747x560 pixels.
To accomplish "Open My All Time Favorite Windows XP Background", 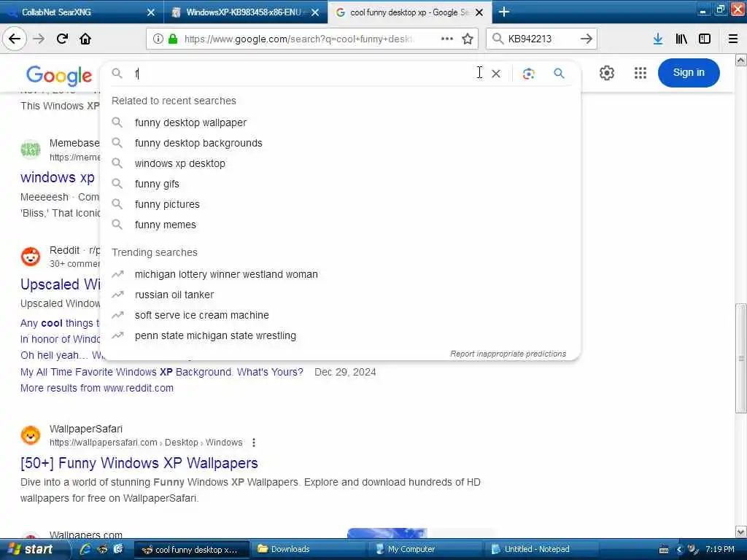I will pos(161,372).
